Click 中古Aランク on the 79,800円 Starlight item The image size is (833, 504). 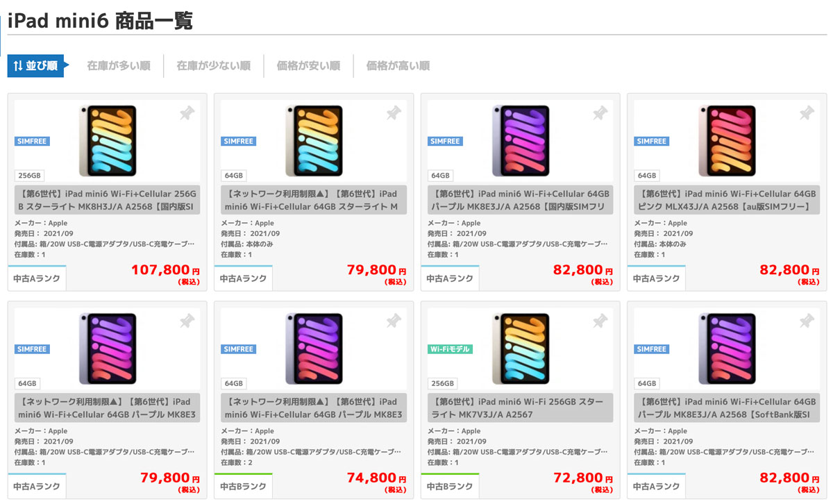click(243, 278)
